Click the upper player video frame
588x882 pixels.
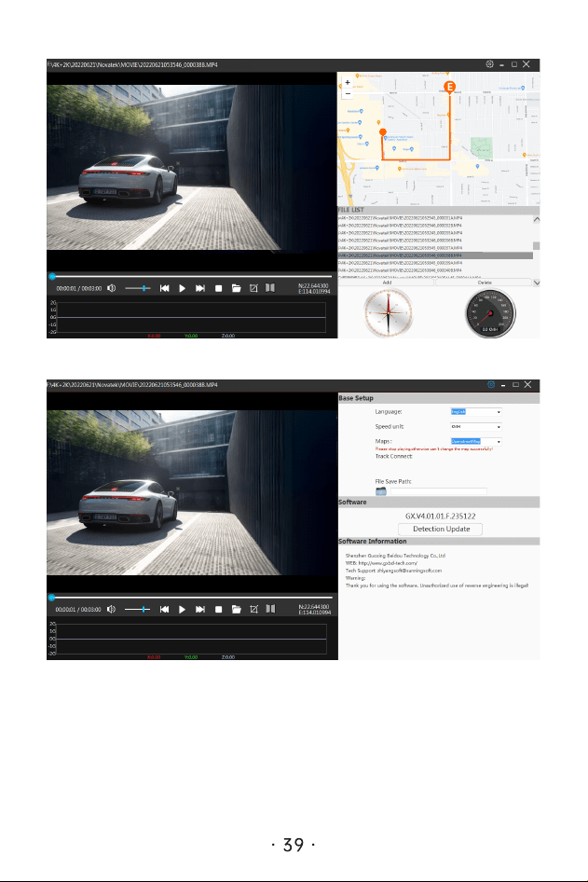tap(192, 167)
